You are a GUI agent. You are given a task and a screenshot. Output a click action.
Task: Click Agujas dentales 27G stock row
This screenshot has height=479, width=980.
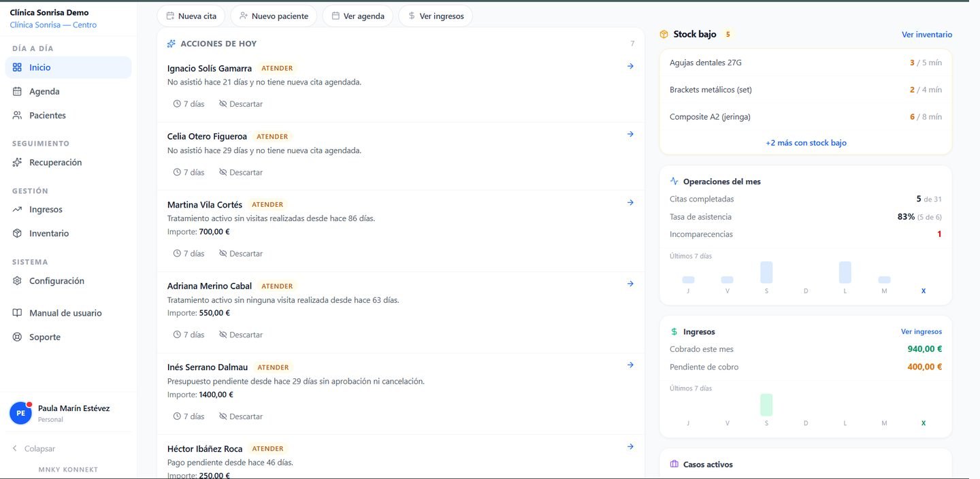(806, 63)
